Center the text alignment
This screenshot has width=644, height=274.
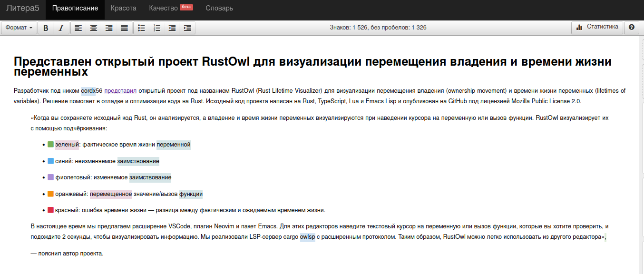click(93, 28)
